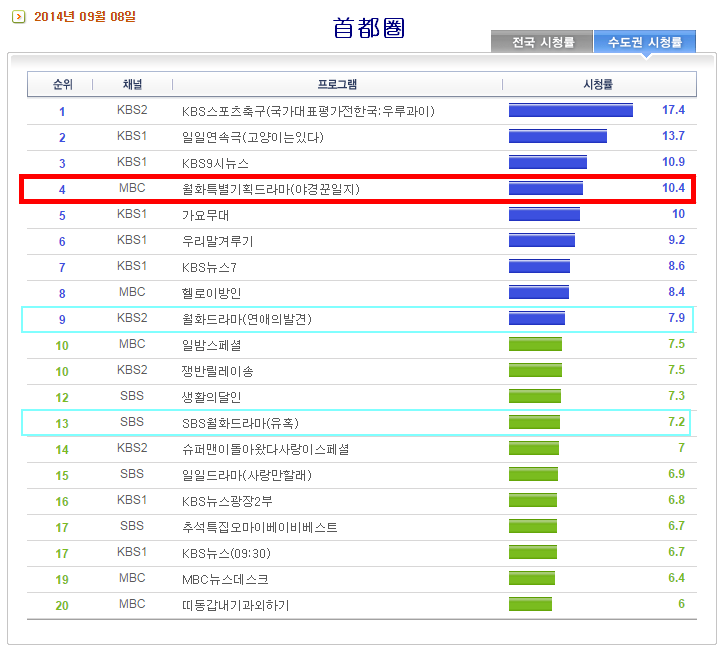Click the SBS channel in 유혹 row
Viewport: 724px width, 653px height.
tap(132, 422)
